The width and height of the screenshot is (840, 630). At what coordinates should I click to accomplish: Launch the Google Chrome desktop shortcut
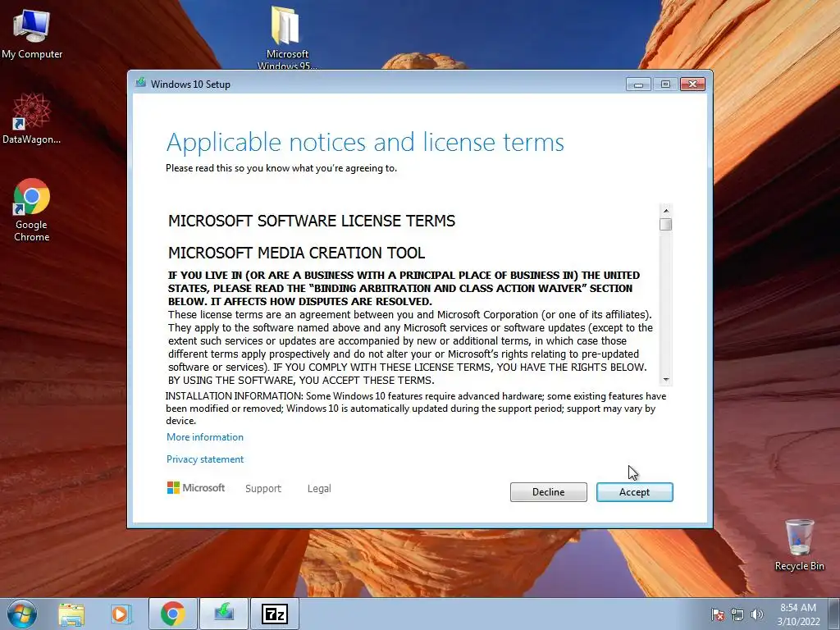tap(32, 209)
